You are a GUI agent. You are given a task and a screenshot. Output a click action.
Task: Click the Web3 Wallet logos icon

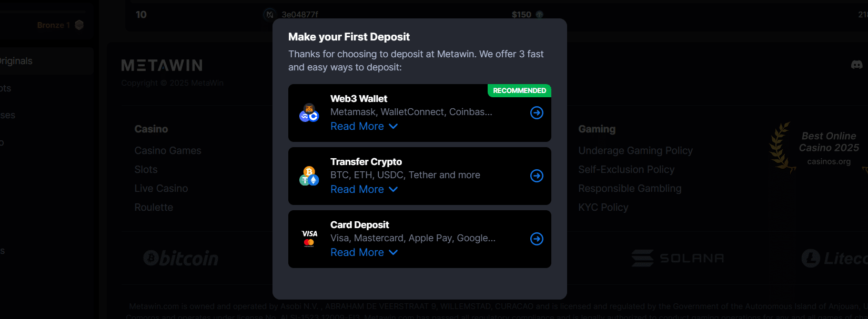309,113
